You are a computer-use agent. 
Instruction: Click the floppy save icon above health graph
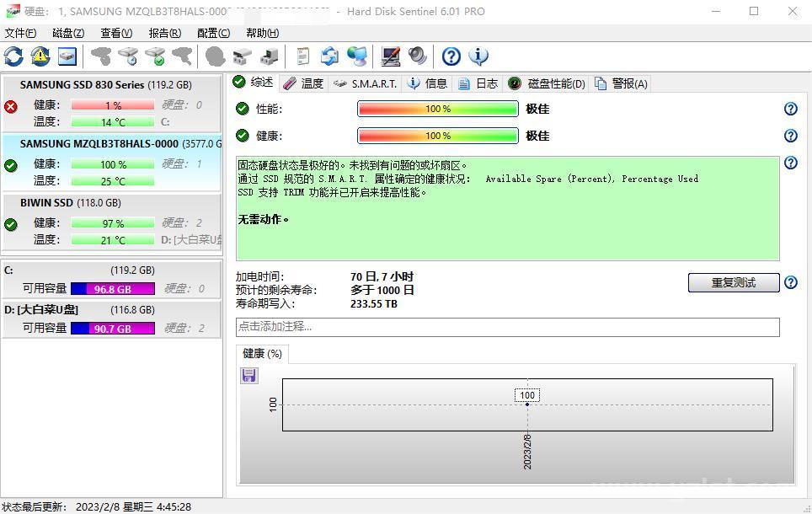point(249,375)
